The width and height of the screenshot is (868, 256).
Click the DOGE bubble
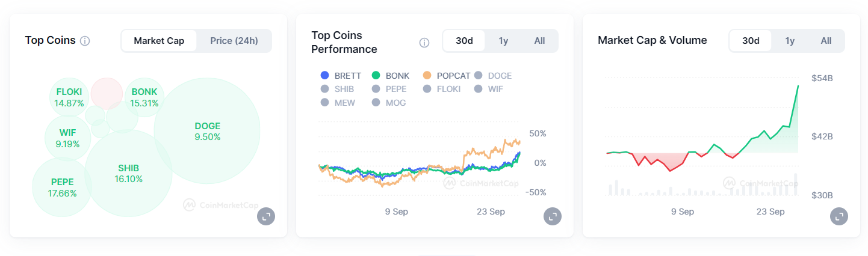point(207,131)
